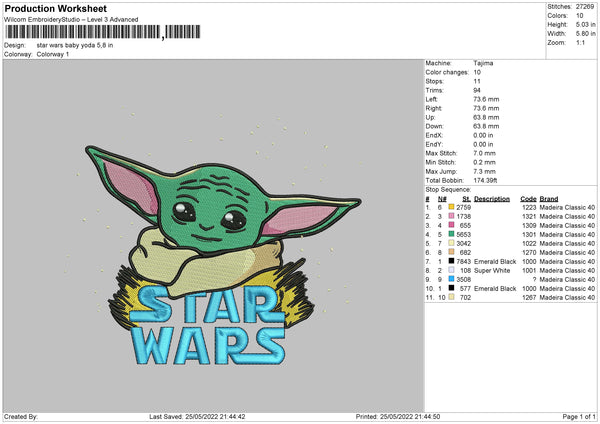600x424 pixels.
Task: Click thread code 1223 in stop 1
Action: coord(529,207)
